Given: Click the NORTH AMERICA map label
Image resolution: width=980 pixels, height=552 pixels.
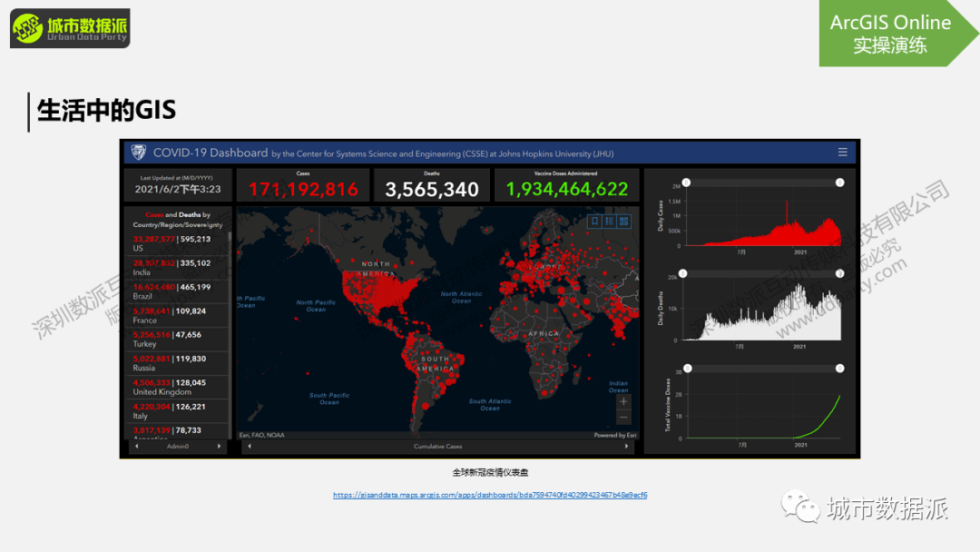Looking at the screenshot, I should [377, 269].
